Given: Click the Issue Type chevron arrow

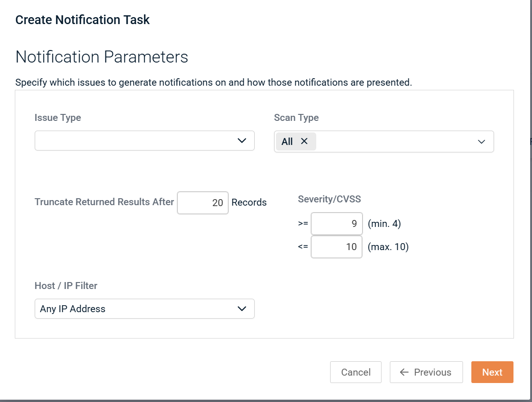Looking at the screenshot, I should 242,141.
